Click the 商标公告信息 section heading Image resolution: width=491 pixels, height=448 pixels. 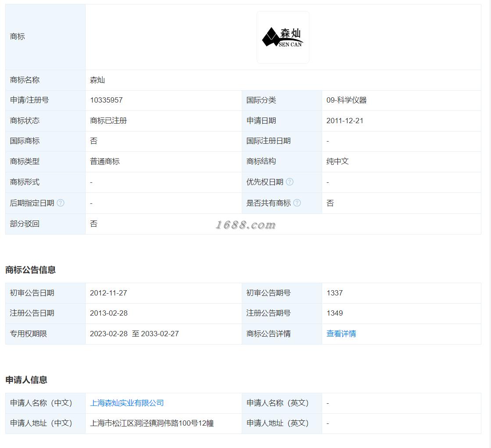point(30,270)
